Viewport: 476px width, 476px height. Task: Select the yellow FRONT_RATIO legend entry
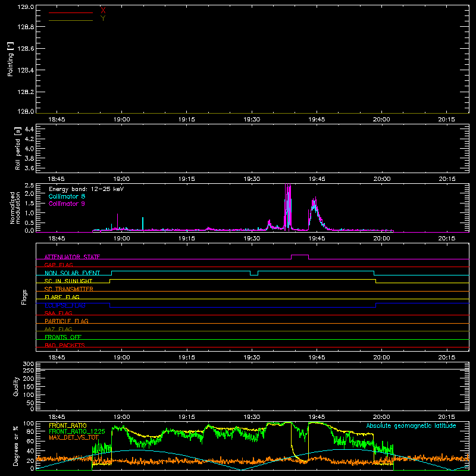(x=68, y=425)
